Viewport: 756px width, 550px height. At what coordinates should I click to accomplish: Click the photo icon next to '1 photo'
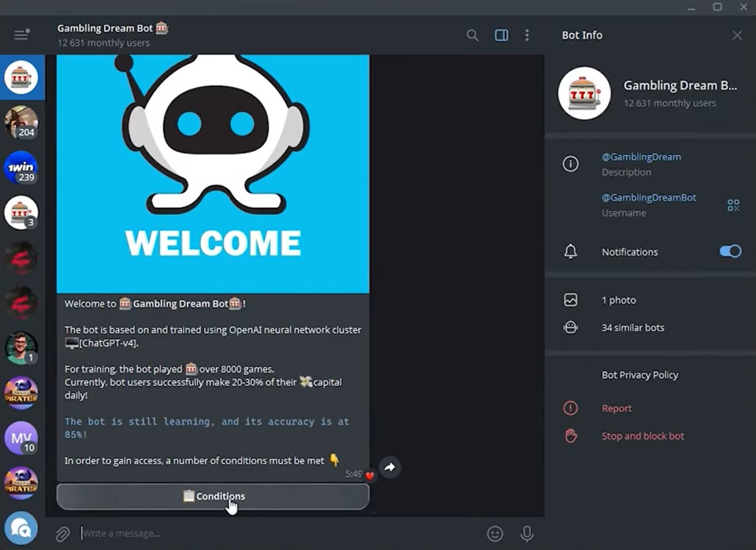(571, 300)
